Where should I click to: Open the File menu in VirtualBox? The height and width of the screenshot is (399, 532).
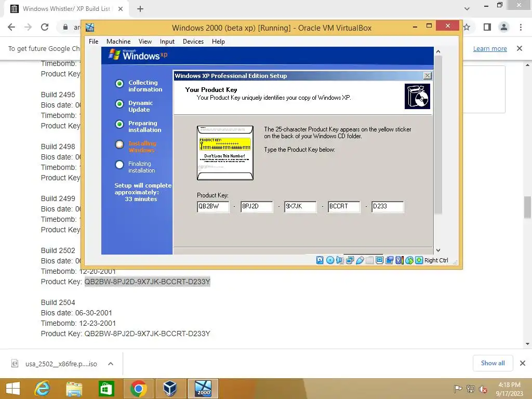click(94, 42)
